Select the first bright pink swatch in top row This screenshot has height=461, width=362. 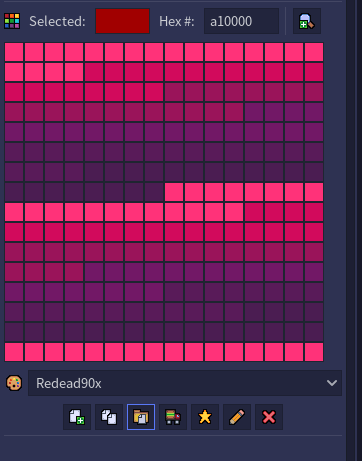[14, 52]
